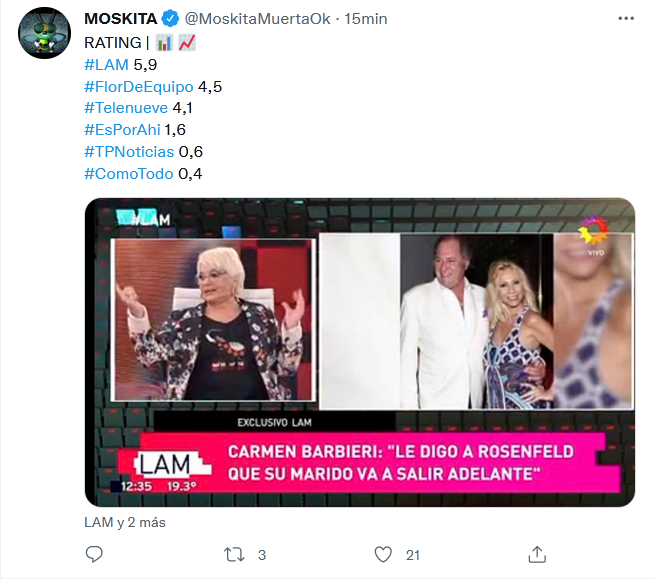Like the tweet with heart icon
The height and width of the screenshot is (580, 654).
coord(383,555)
